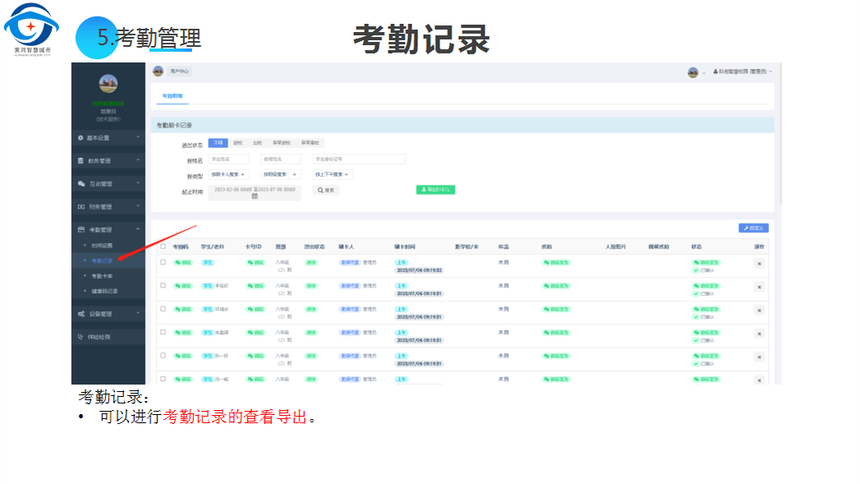Image resolution: width=860 pixels, height=484 pixels.
Task: Expand the 教务管理 chevron
Action: click(138, 160)
